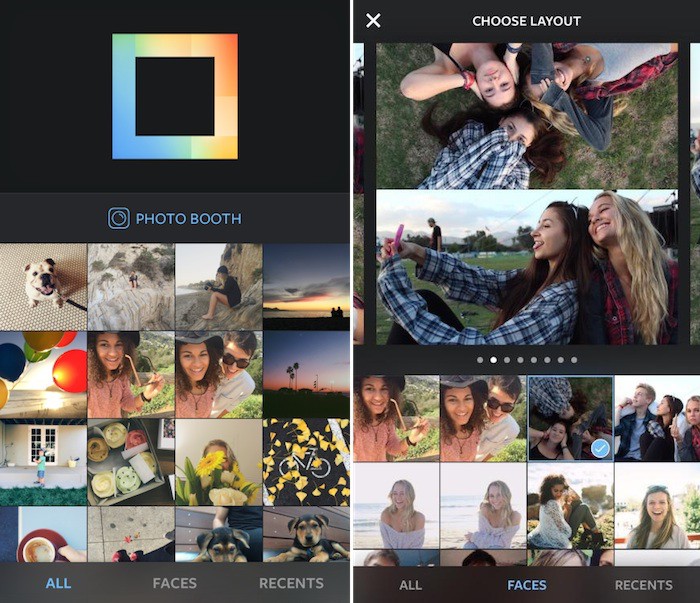Select the colorful balloons photo
This screenshot has height=603, width=700.
[x=43, y=374]
